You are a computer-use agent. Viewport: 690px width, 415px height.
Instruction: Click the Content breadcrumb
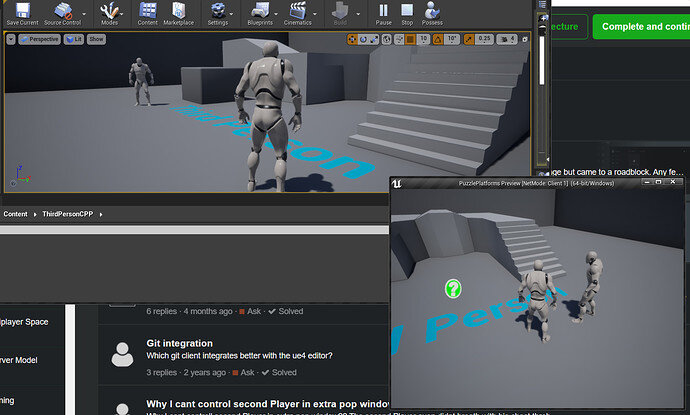15,214
